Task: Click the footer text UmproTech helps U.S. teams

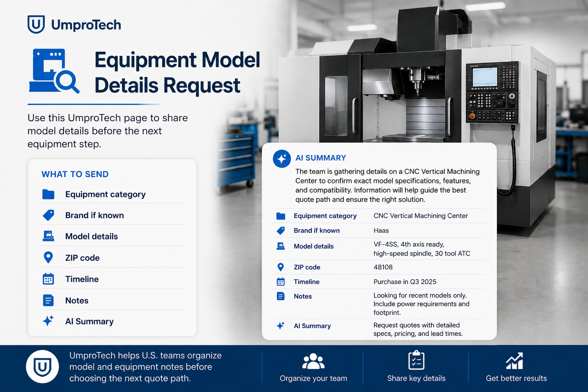Action: tap(145, 367)
